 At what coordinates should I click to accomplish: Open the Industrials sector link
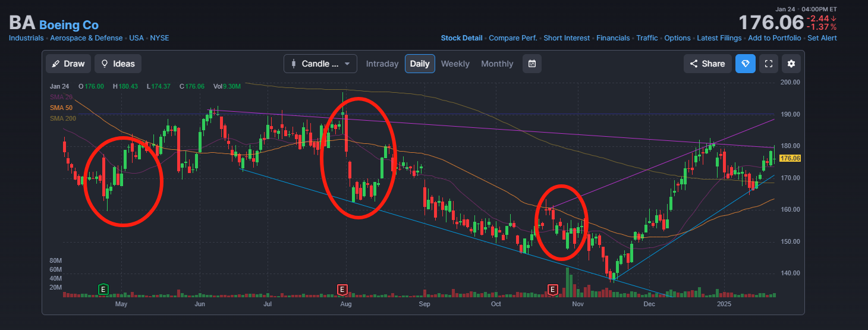(x=26, y=38)
